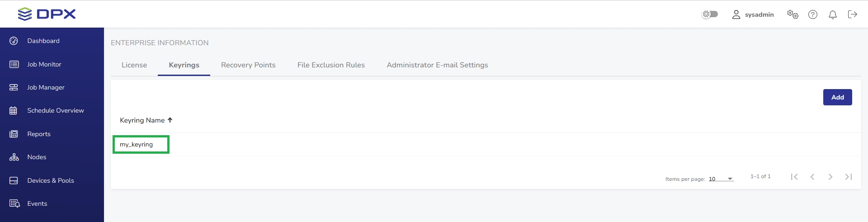Navigate to the Nodes section
The image size is (868, 222).
pos(37,157)
